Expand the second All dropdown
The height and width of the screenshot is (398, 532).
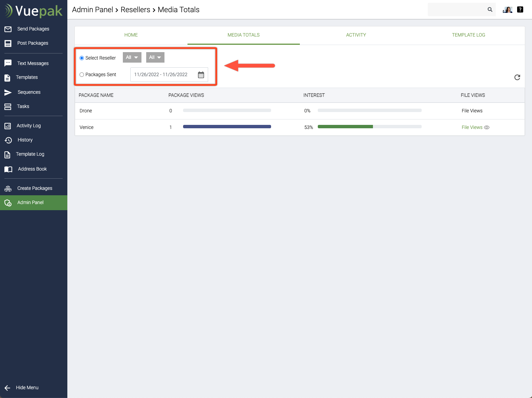click(x=155, y=58)
